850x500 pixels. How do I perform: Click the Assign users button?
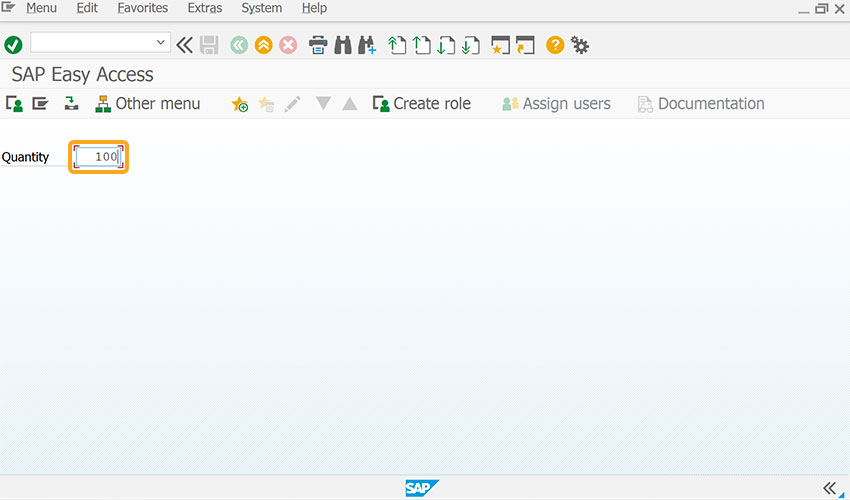556,104
